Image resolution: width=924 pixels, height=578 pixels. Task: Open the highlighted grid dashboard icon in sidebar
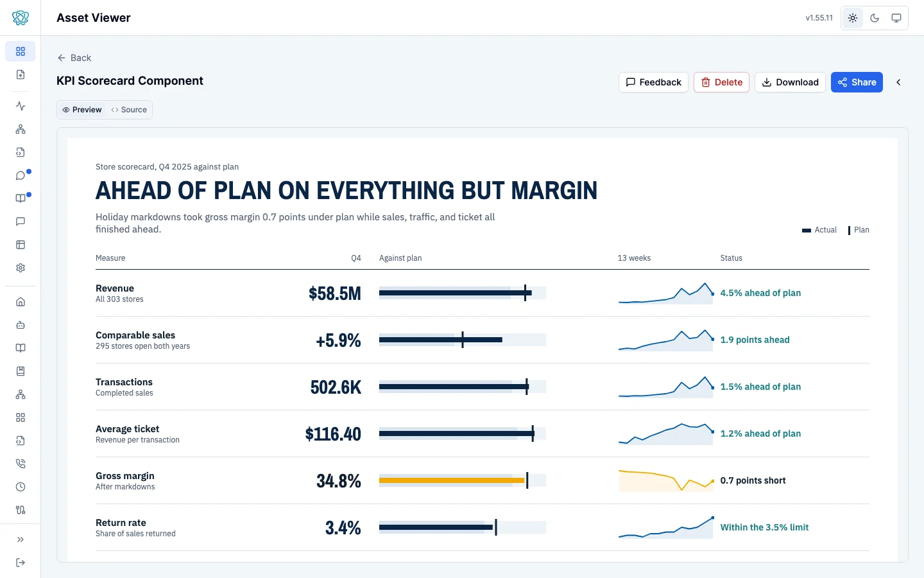tap(21, 51)
